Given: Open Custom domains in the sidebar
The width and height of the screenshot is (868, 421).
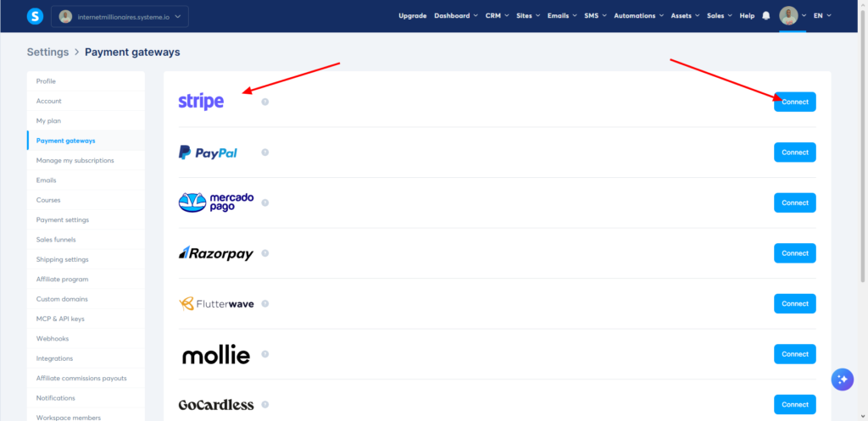Looking at the screenshot, I should coord(62,299).
